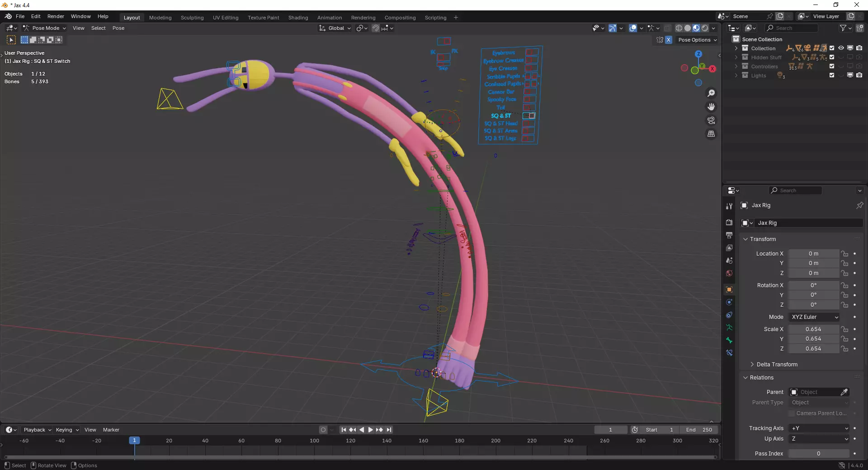Open the XYZ Euler rotation mode dropdown
Screen dimensions: 868x470
click(x=815, y=317)
